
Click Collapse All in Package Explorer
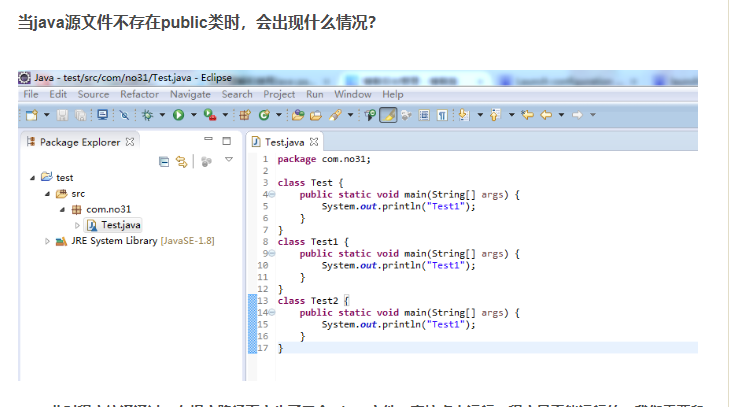point(164,161)
